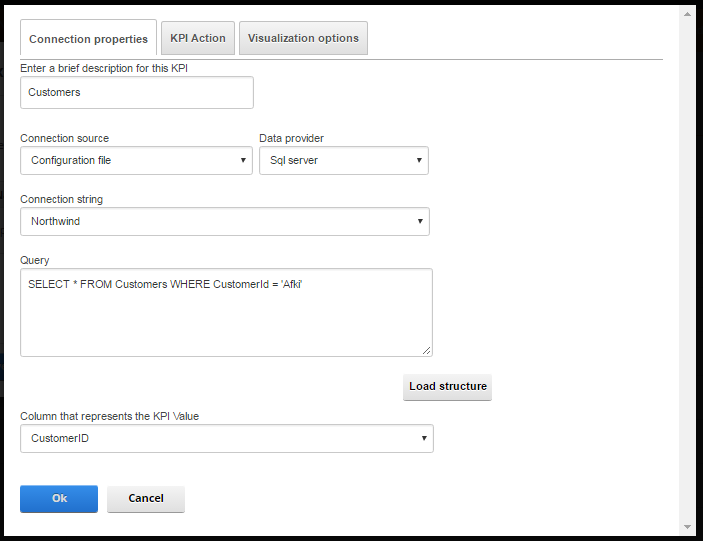Click the Query textarea resize grip
The height and width of the screenshot is (541, 703).
[x=426, y=351]
